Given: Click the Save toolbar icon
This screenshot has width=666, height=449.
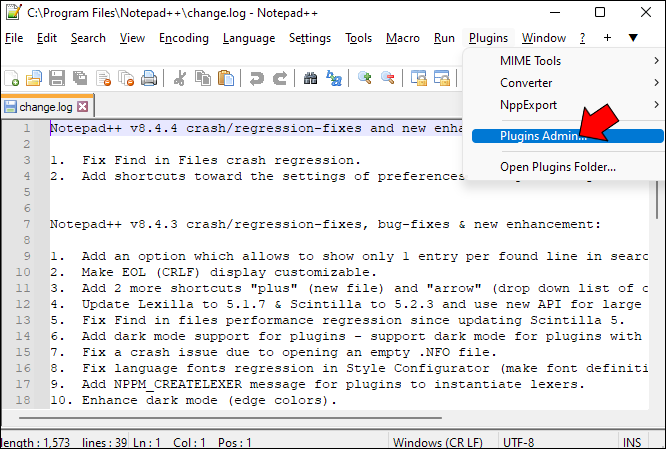Looking at the screenshot, I should click(57, 78).
